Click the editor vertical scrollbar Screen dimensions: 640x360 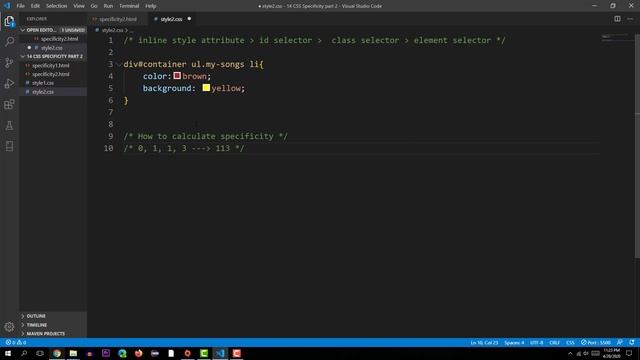point(637,145)
